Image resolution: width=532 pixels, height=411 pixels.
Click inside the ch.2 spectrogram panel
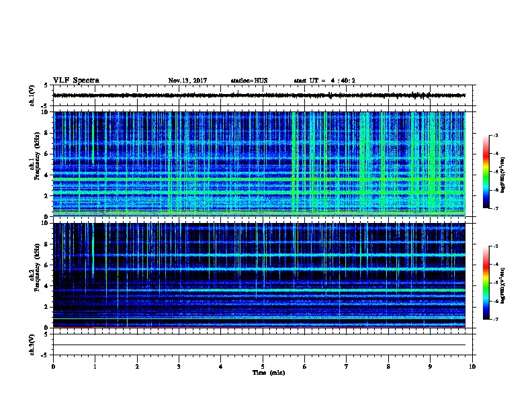tap(259, 275)
